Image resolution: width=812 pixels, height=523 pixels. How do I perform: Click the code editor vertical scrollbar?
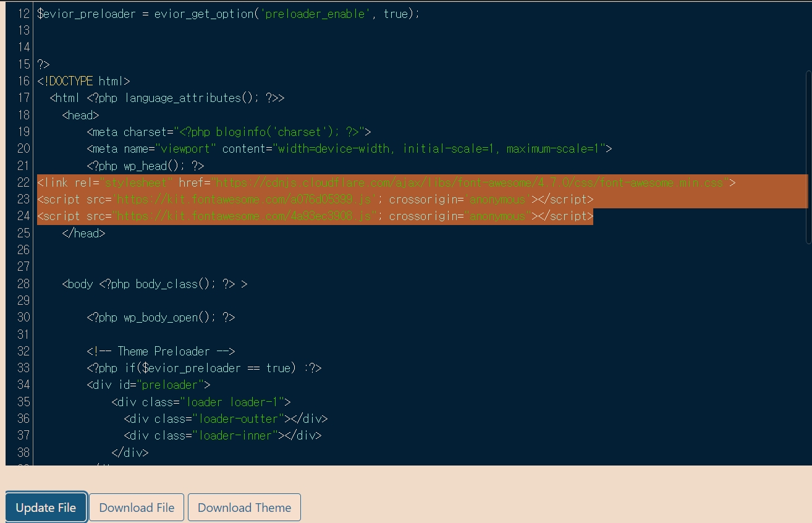809,158
